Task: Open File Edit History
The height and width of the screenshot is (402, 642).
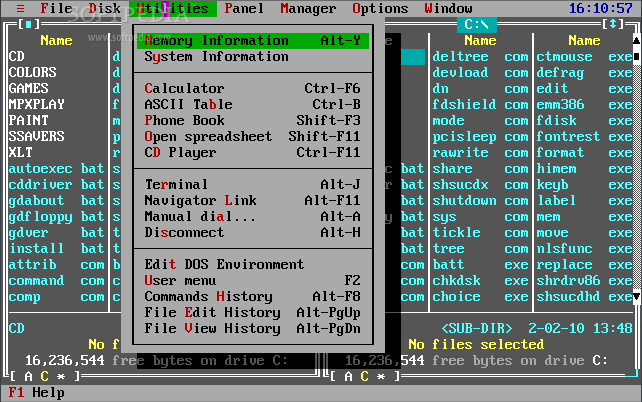Action: point(253,312)
